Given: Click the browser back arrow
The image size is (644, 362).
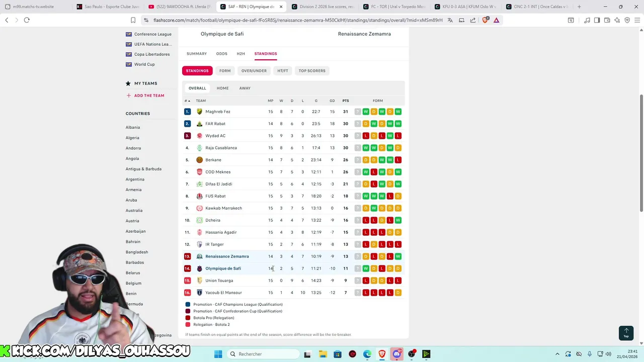Looking at the screenshot, I should coord(7,20).
